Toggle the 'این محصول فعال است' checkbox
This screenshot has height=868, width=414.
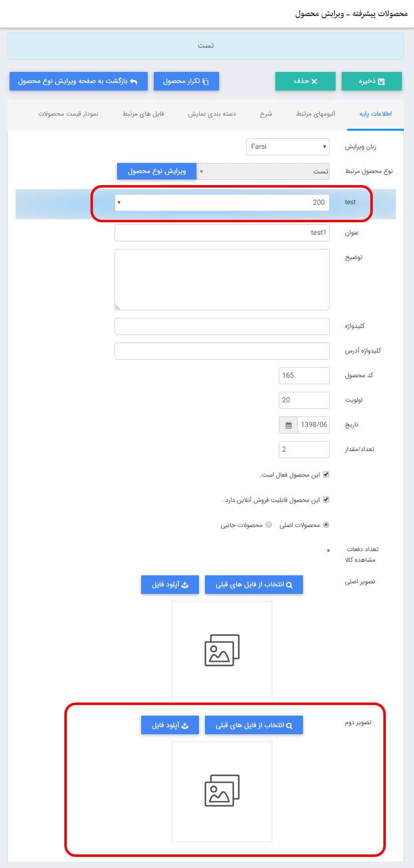coord(326,475)
